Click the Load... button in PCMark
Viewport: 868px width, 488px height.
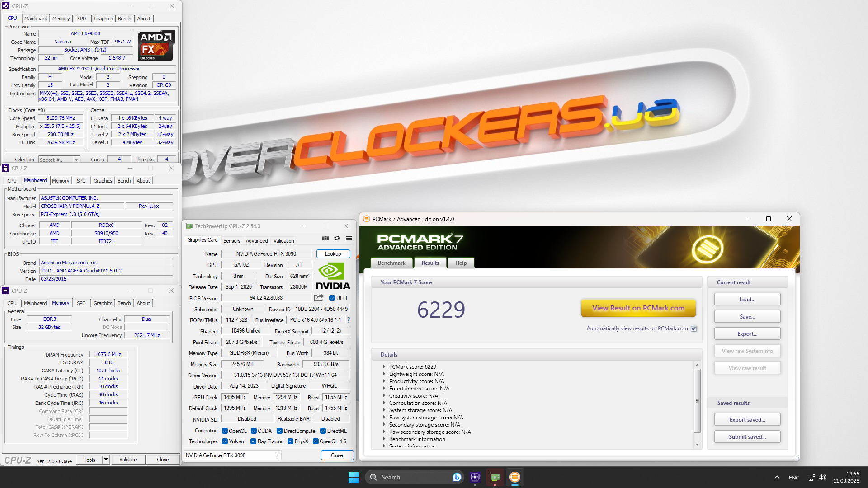(x=747, y=300)
